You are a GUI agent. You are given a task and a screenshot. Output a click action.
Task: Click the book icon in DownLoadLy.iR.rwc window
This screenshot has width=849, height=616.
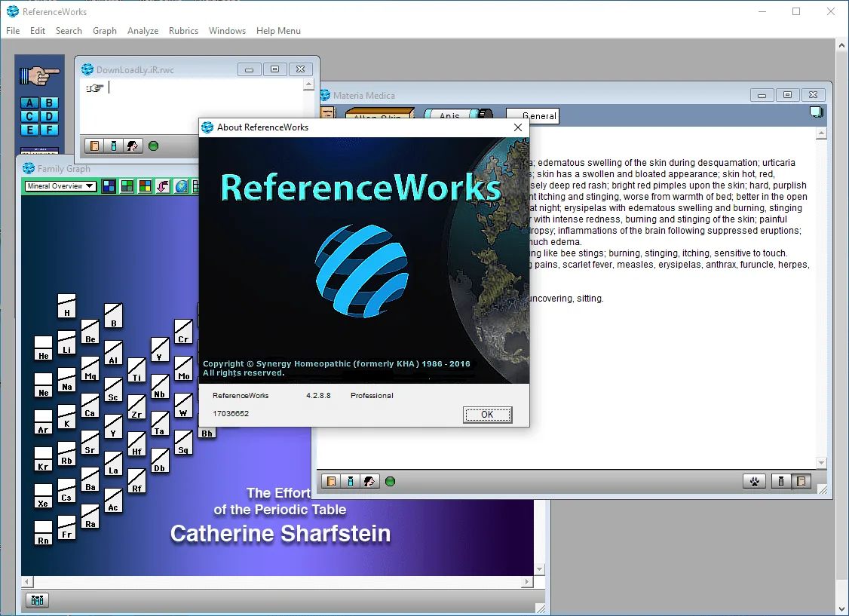pyautogui.click(x=95, y=146)
